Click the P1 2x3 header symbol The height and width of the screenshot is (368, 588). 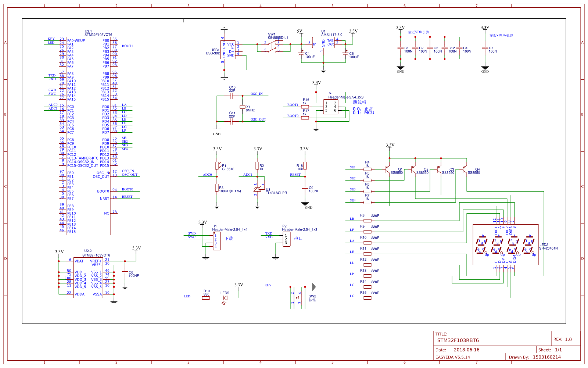coord(331,107)
